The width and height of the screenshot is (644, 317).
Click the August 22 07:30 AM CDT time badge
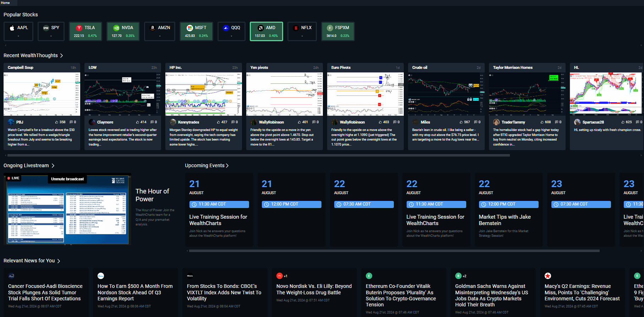pyautogui.click(x=364, y=204)
